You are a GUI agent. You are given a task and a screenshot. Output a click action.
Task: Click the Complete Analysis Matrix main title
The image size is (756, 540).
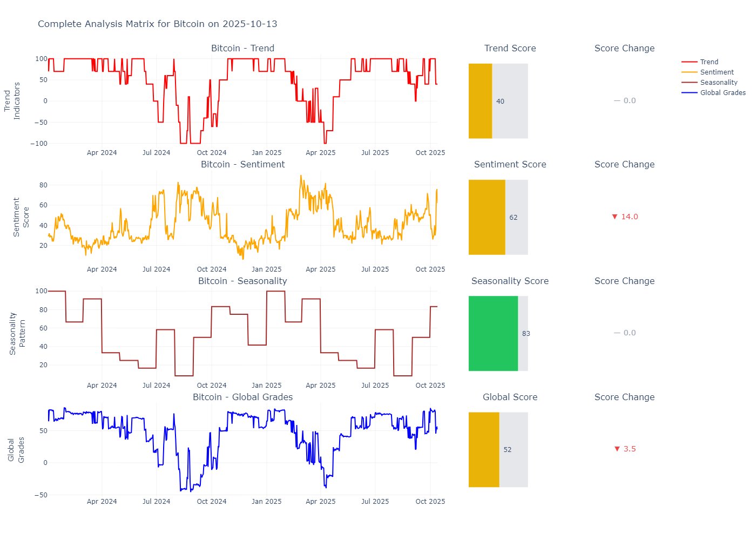157,24
